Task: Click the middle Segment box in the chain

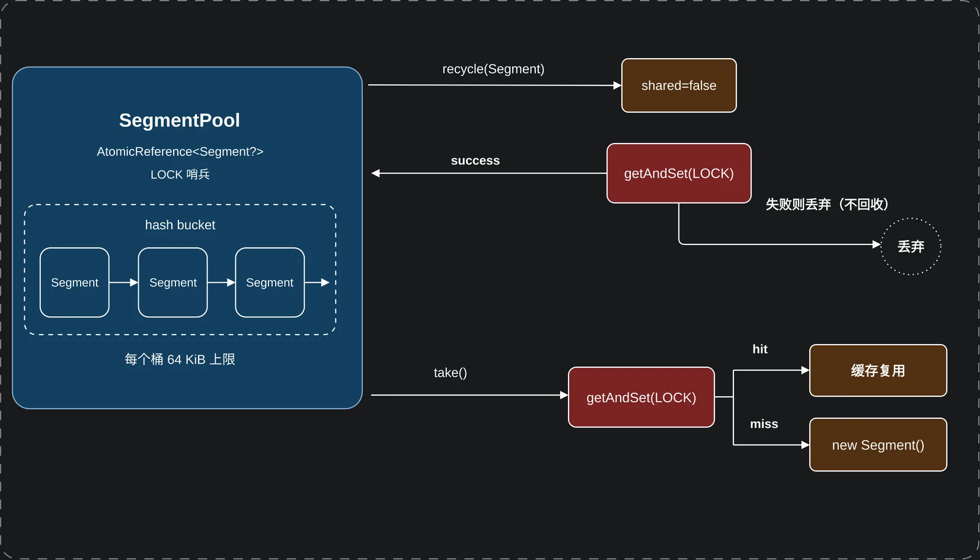Action: 173,282
